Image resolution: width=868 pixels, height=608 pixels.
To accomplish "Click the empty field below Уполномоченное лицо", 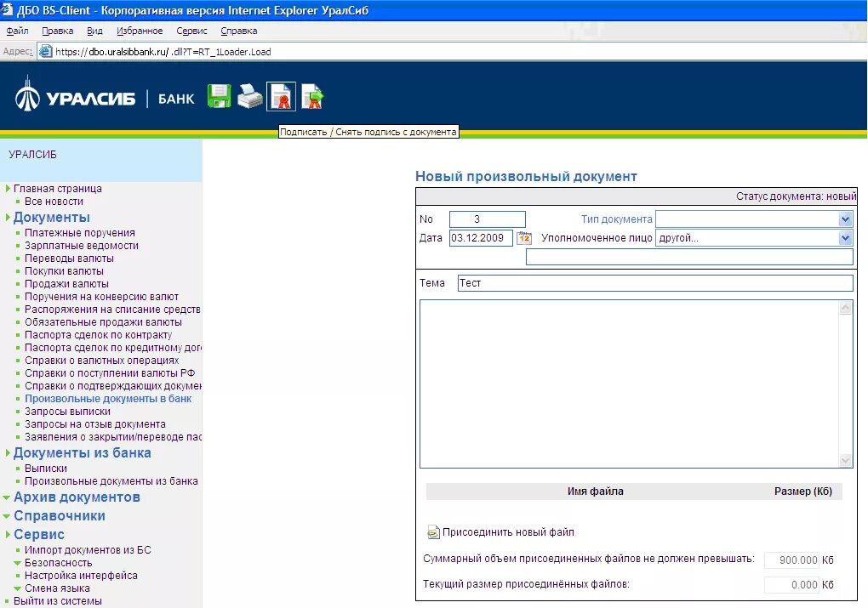I will point(689,257).
